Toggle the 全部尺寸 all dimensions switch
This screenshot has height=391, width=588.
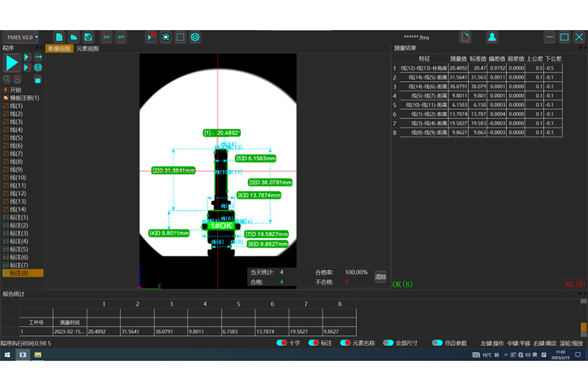[388, 343]
